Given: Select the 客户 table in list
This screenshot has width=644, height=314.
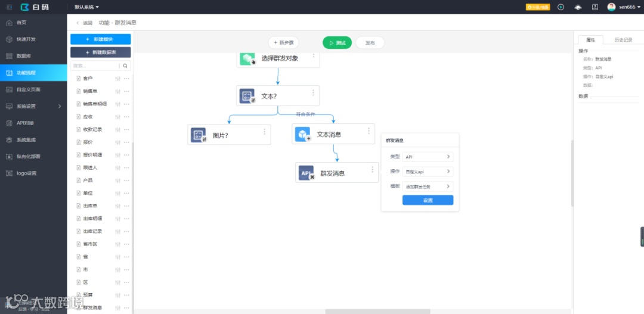Looking at the screenshot, I should (88, 79).
